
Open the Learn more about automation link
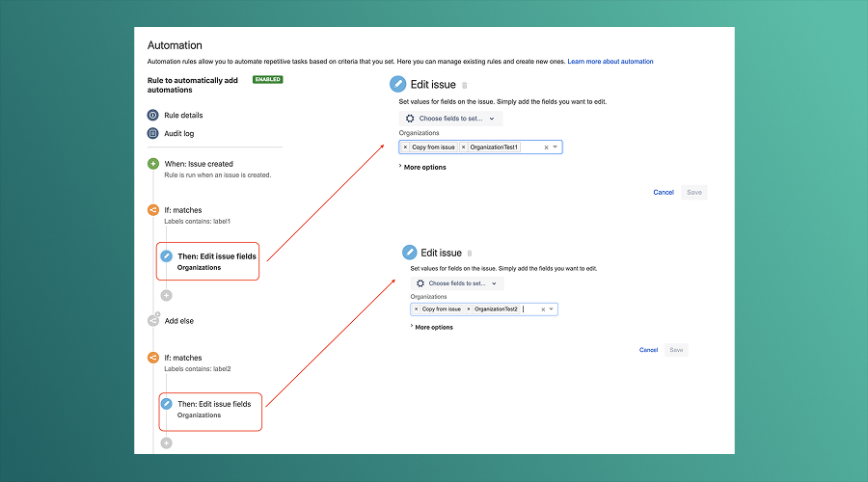point(610,62)
